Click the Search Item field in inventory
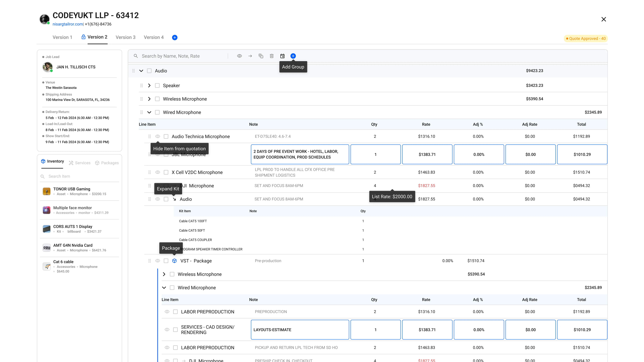This screenshot has width=644, height=362. (80, 176)
